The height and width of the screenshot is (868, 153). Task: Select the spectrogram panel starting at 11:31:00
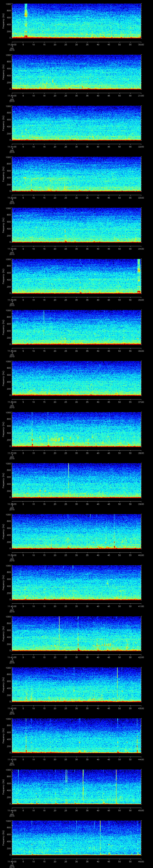click(x=77, y=123)
